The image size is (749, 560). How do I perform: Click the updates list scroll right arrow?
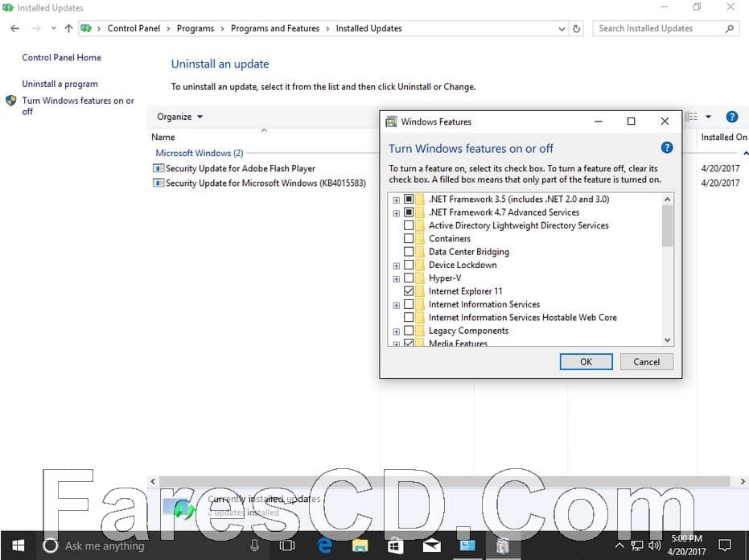(x=743, y=481)
